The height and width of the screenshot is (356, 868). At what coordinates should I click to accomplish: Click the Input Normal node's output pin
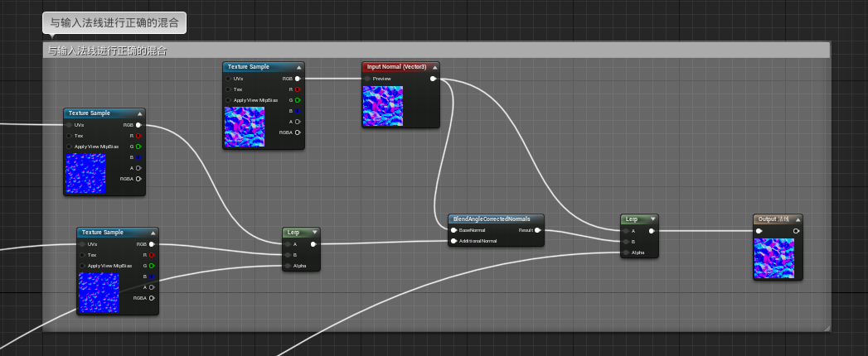tap(433, 79)
